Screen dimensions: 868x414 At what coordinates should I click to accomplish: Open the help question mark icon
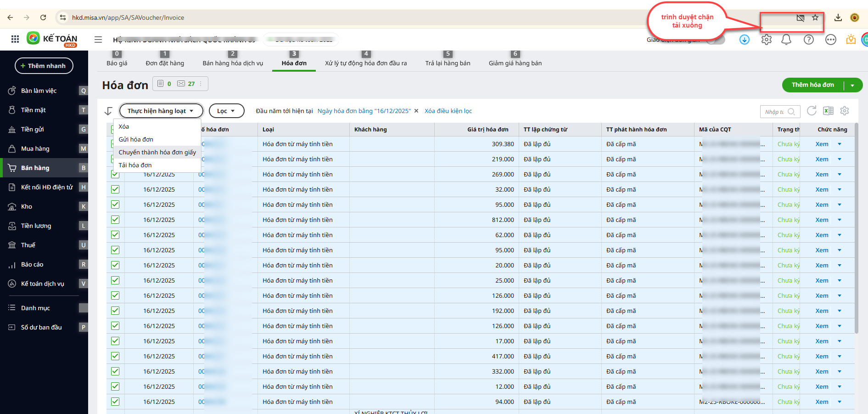pyautogui.click(x=808, y=40)
